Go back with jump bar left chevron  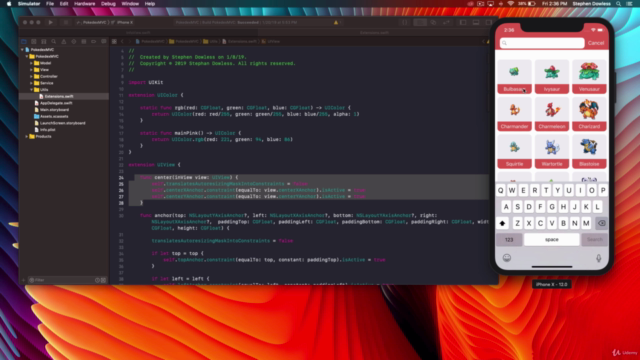(122, 41)
